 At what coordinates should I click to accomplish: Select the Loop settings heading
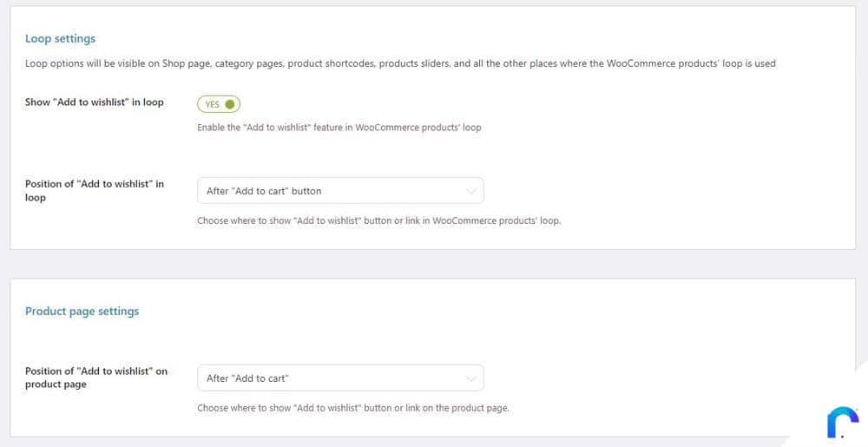(x=61, y=39)
